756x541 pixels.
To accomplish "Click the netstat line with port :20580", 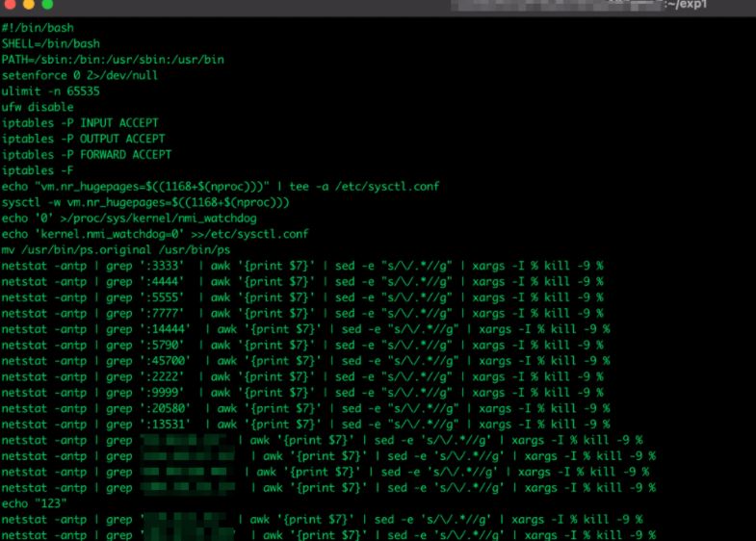I will tap(305, 408).
